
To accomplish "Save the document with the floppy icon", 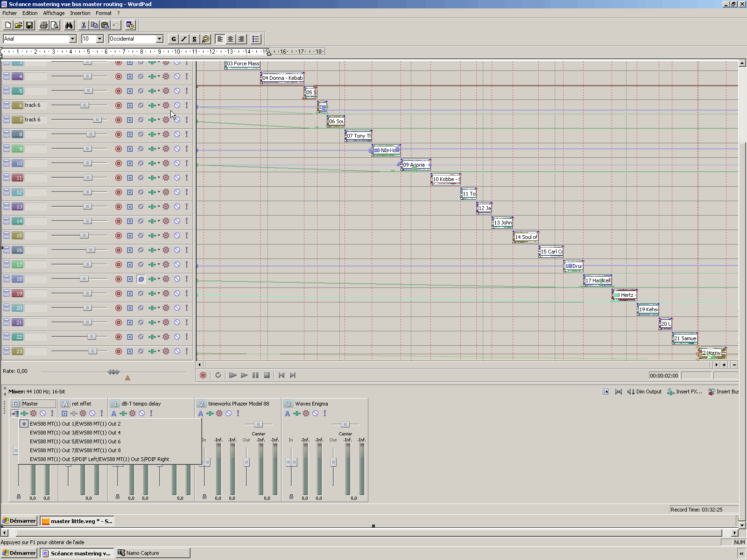I will 29,25.
